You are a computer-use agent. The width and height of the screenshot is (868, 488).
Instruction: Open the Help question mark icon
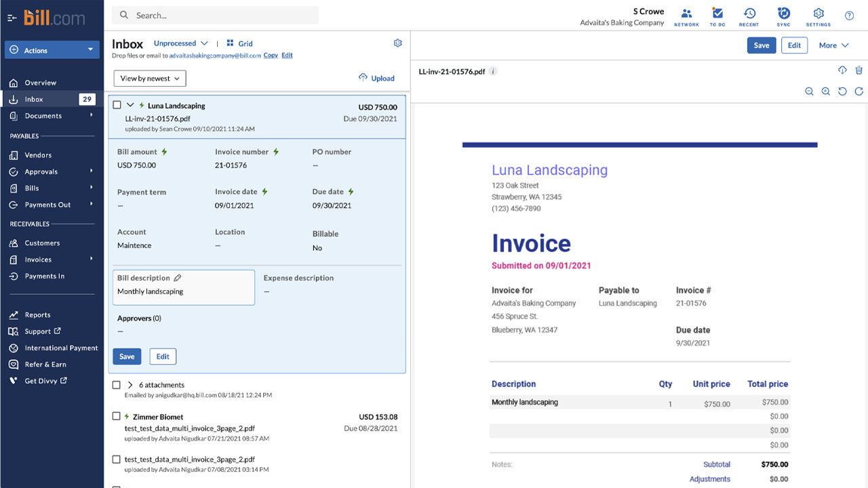pyautogui.click(x=849, y=16)
